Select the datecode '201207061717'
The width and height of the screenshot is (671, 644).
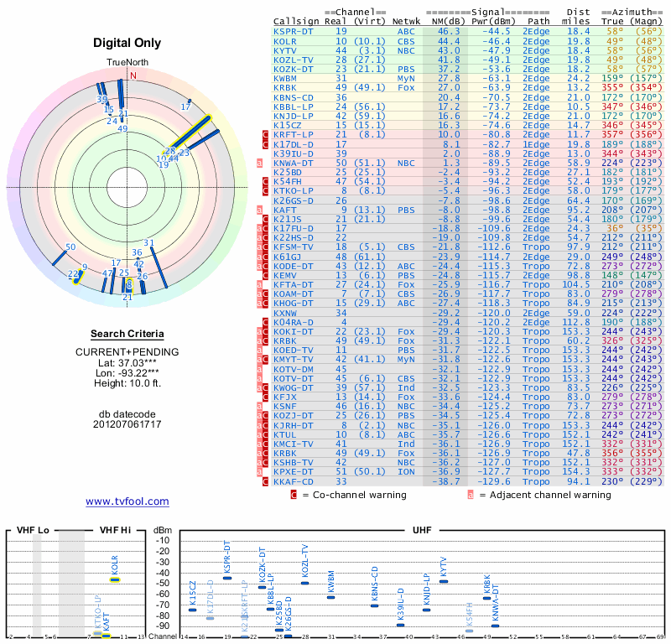point(127,424)
